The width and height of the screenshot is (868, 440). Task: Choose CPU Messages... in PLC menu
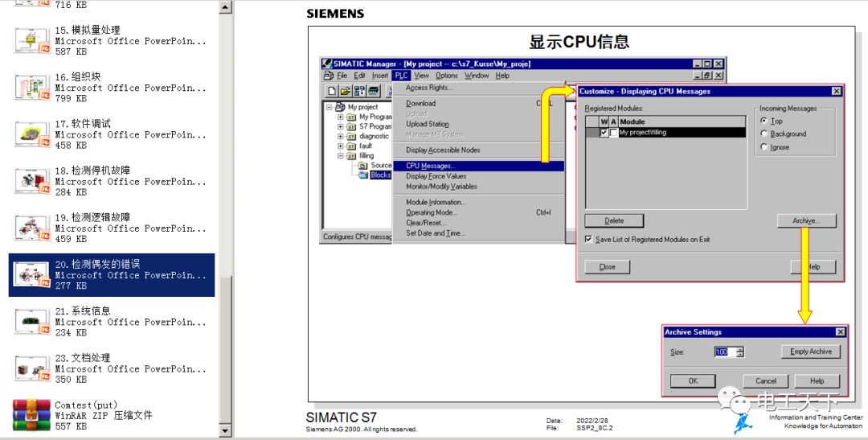click(479, 166)
